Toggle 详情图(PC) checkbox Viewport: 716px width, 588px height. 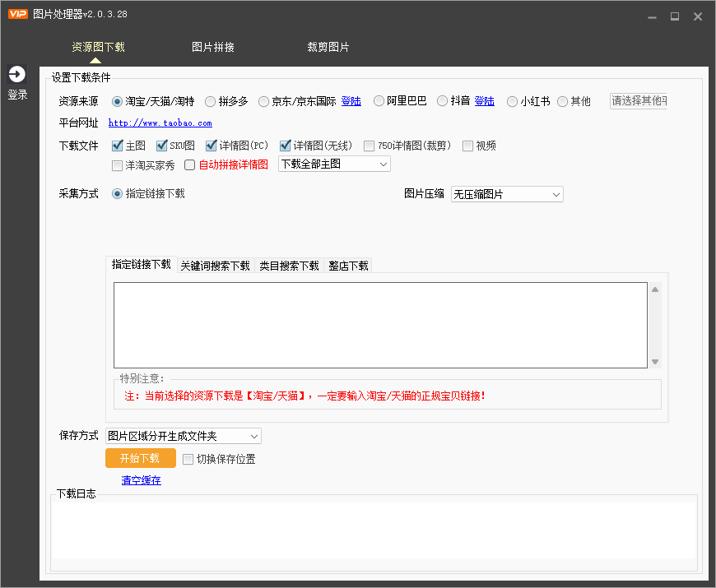pyautogui.click(x=211, y=146)
